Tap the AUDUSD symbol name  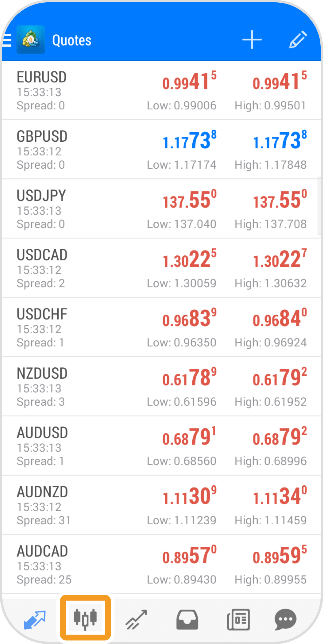click(42, 433)
